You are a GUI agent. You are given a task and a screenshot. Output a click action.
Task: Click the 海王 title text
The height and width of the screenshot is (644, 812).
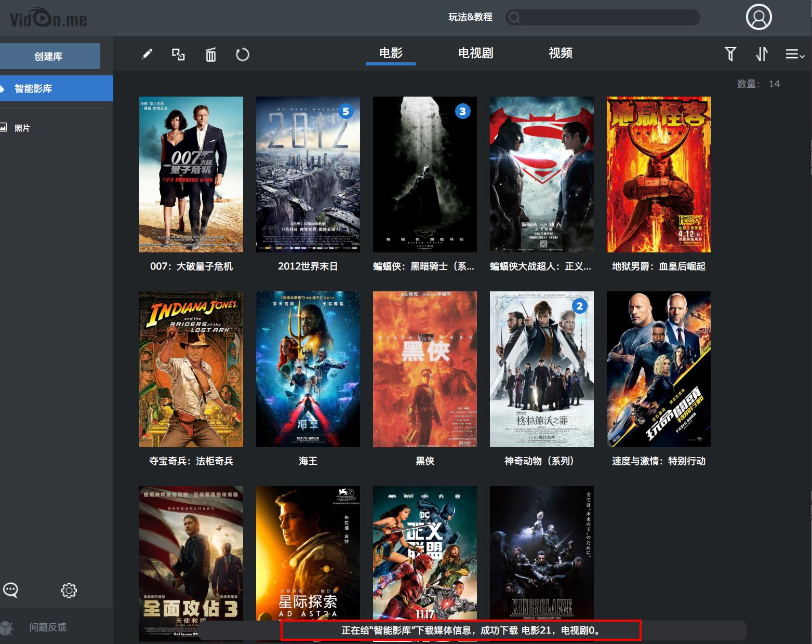click(308, 461)
